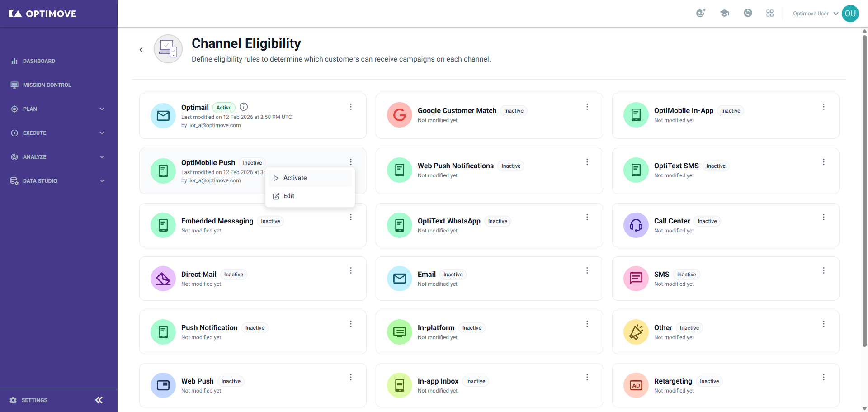
Task: Open three-dot menu for Google Customer Match
Action: click(587, 107)
